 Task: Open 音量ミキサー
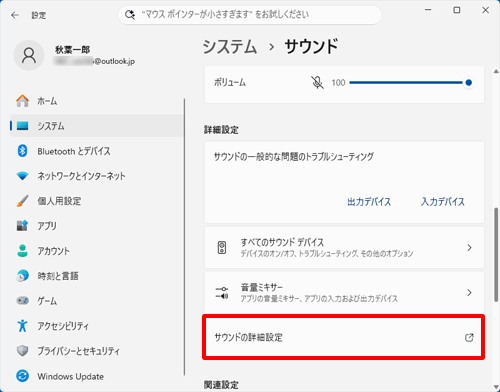[344, 292]
